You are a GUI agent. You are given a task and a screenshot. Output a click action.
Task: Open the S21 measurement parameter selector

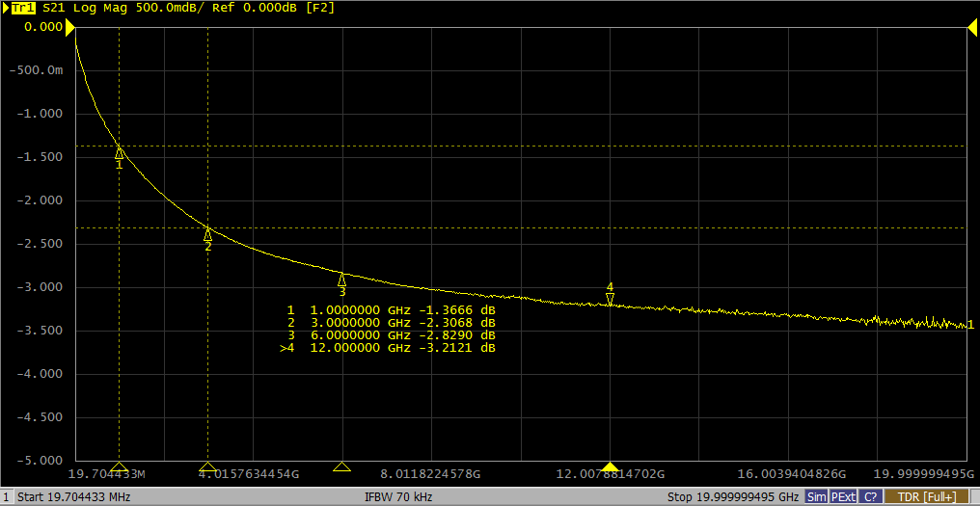(x=55, y=8)
